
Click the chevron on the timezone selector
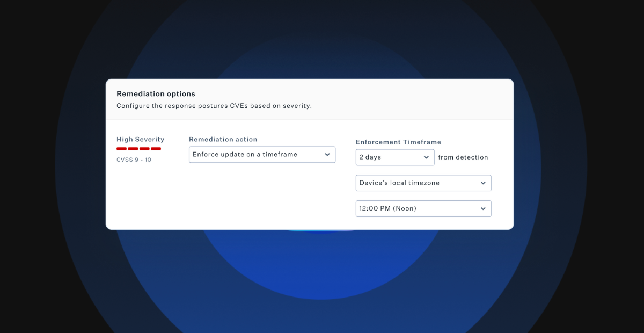(482, 183)
